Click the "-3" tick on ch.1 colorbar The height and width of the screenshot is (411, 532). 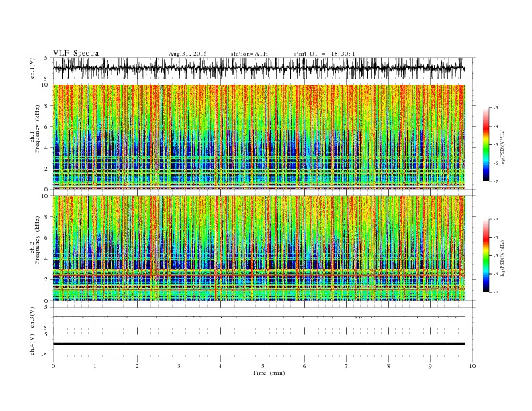pos(496,108)
